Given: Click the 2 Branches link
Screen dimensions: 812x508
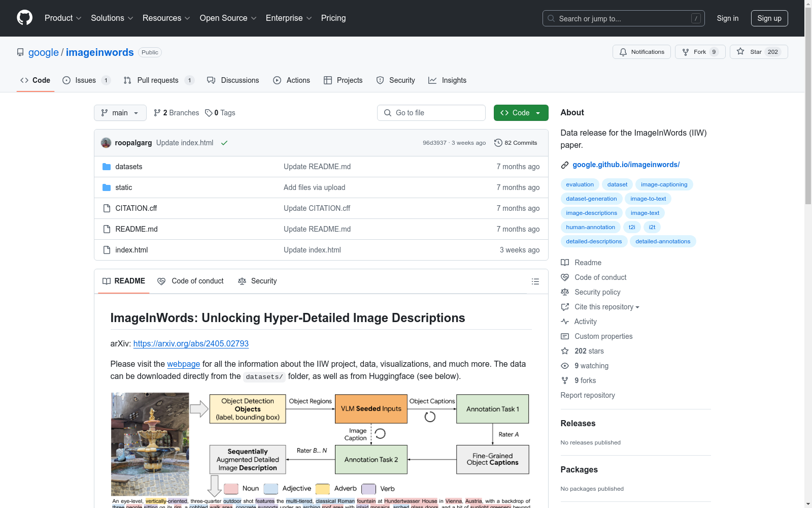Looking at the screenshot, I should point(177,113).
